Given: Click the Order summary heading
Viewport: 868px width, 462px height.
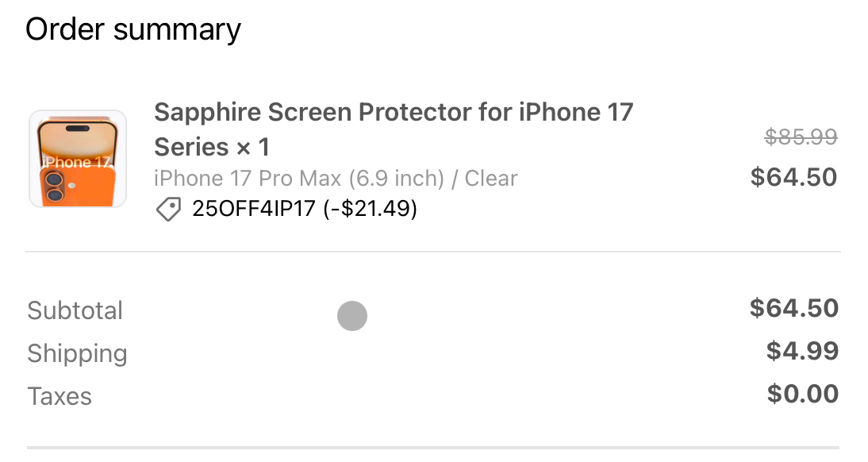Looking at the screenshot, I should (133, 30).
